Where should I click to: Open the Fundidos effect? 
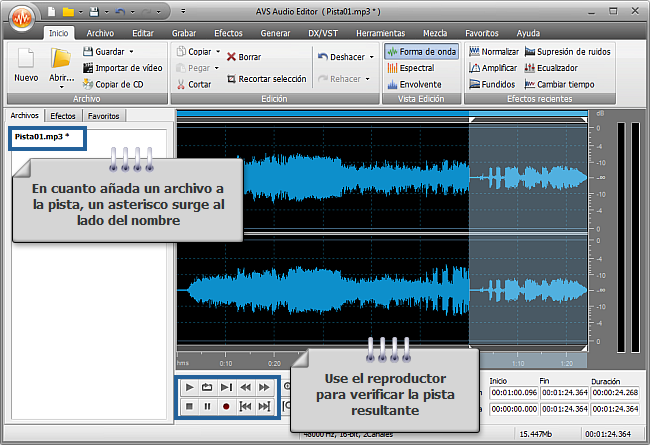click(x=492, y=85)
